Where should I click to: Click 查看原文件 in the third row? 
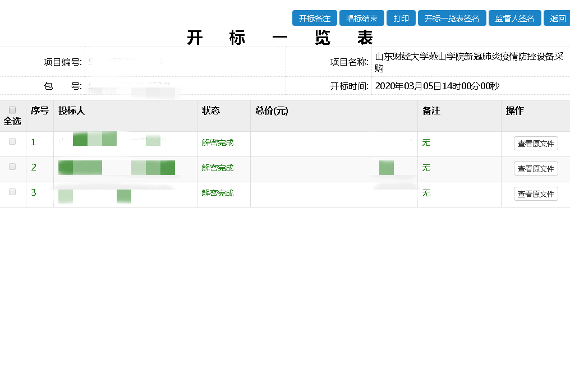(535, 194)
